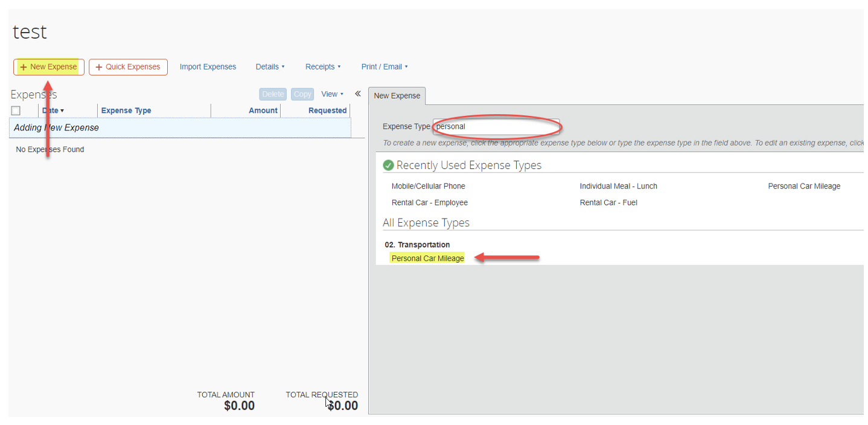The width and height of the screenshot is (868, 425).
Task: Click the No Expenses Found message
Action: pyautogui.click(x=50, y=150)
